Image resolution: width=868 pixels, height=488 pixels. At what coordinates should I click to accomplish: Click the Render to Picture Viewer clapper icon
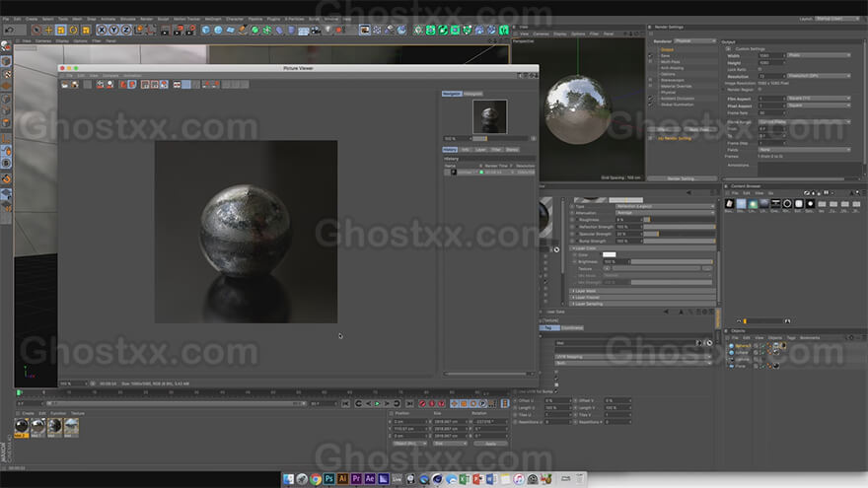pyautogui.click(x=178, y=30)
